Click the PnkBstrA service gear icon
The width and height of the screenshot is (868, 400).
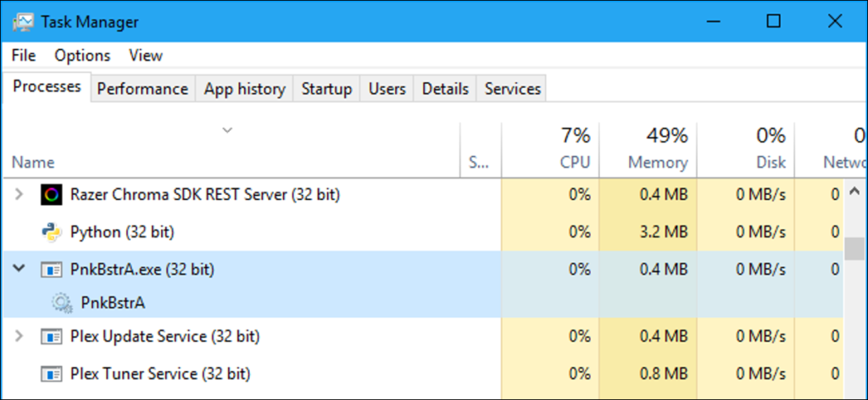(x=62, y=302)
